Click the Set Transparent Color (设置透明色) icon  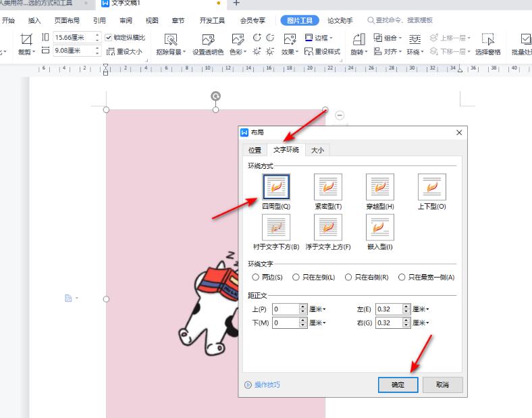click(x=208, y=40)
